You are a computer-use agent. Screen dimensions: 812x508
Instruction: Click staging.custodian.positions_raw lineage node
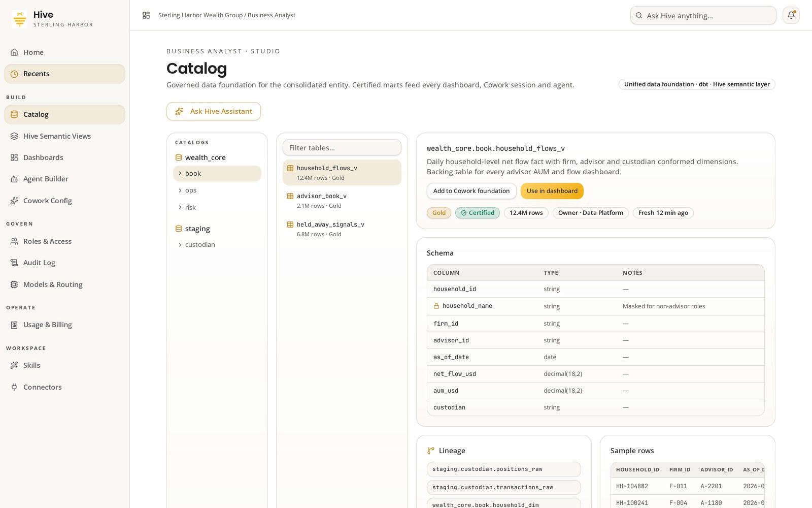tap(504, 469)
